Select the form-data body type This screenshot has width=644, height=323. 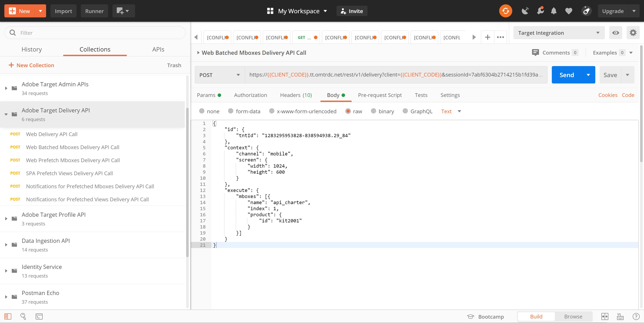(230, 111)
